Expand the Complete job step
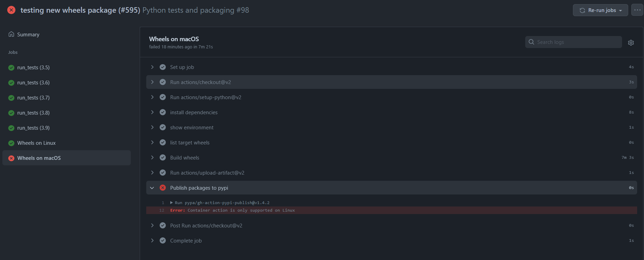This screenshot has width=644, height=260. pos(153,240)
